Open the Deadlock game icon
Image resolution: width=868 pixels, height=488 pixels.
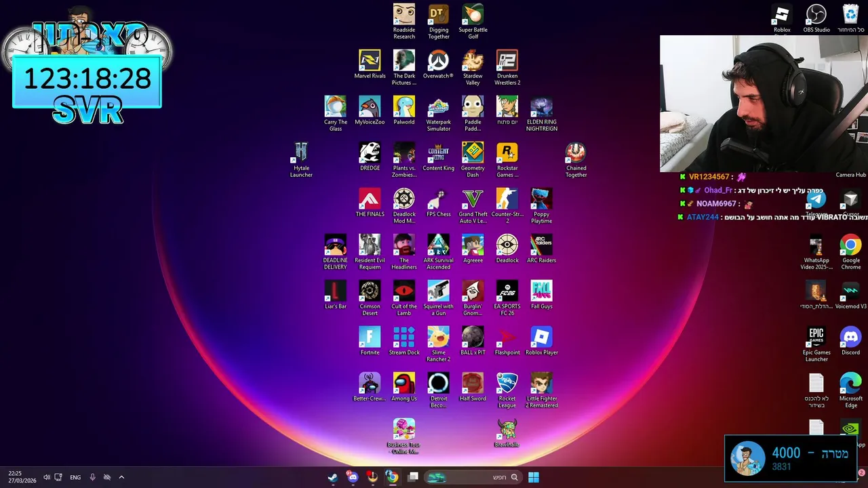(507, 249)
